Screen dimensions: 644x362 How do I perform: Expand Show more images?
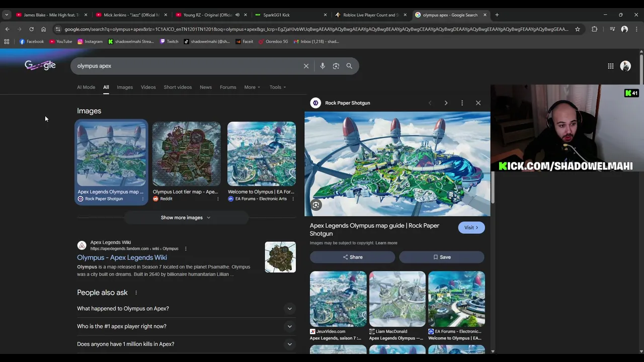[186, 218]
